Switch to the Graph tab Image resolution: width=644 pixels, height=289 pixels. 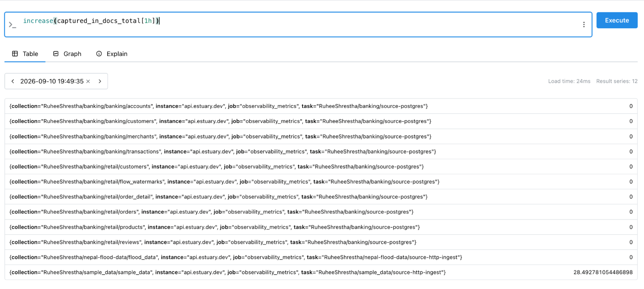pyautogui.click(x=67, y=54)
